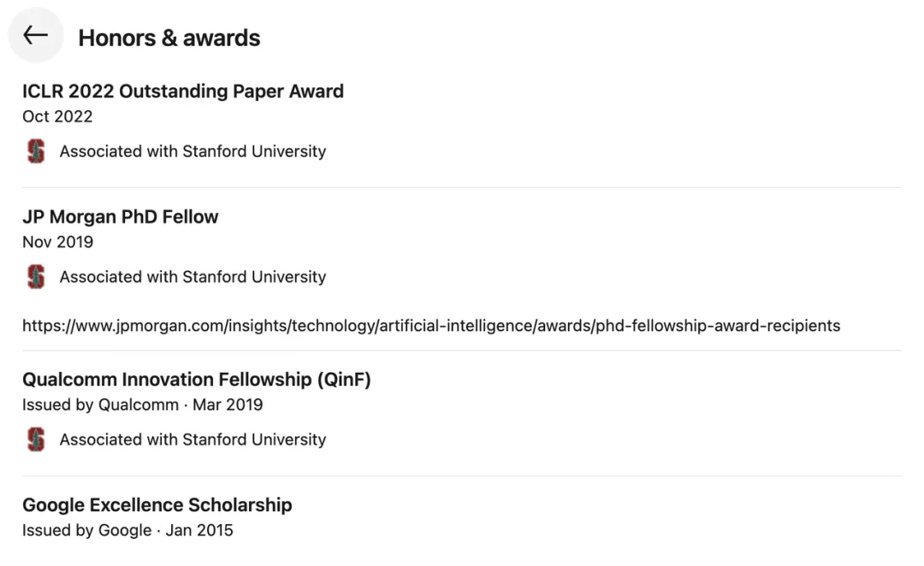Click Stanford logo under ICLR 2022 award
Image resolution: width=924 pixels, height=566 pixels.
[x=36, y=151]
